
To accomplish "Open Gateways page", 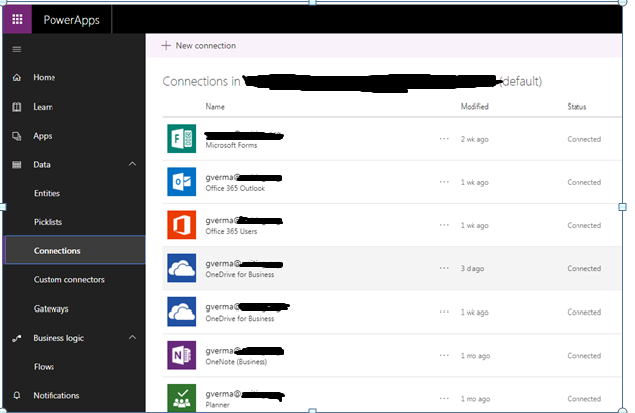I will pyautogui.click(x=51, y=309).
